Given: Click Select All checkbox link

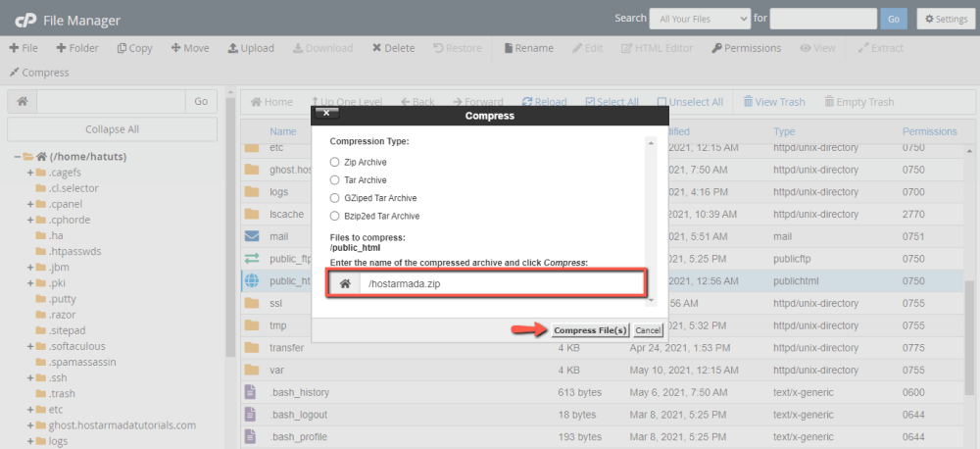Looking at the screenshot, I should tap(612, 102).
